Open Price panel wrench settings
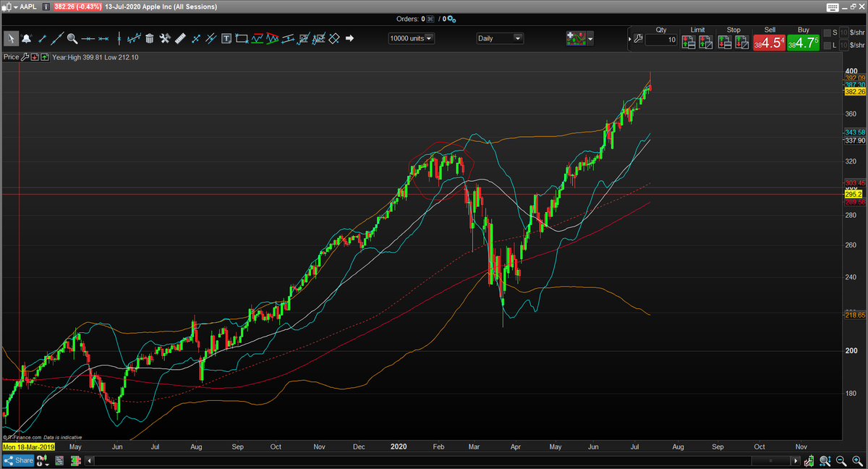Viewport: 868px width, 469px height. [25, 57]
